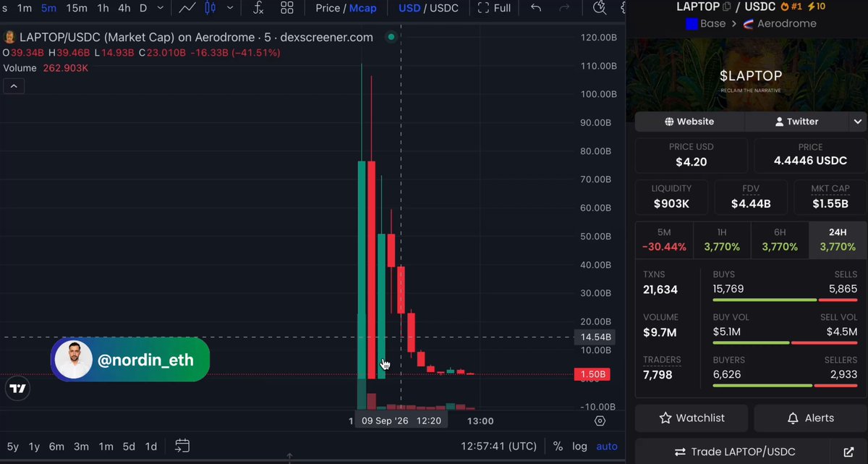Viewport: 868px width, 464px height.
Task: Copy the LAPTOP token address icon
Action: (726, 7)
